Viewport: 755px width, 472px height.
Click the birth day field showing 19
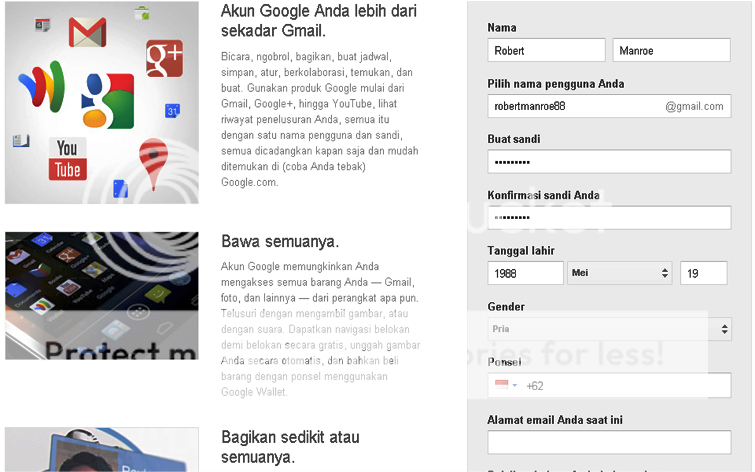click(x=703, y=273)
